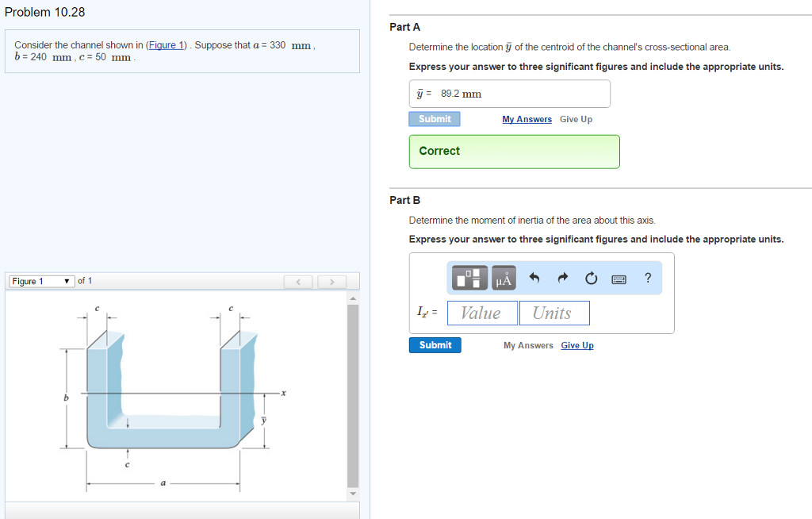The image size is (812, 519).
Task: Click the figure panel scroll up arrow
Action: tap(353, 298)
